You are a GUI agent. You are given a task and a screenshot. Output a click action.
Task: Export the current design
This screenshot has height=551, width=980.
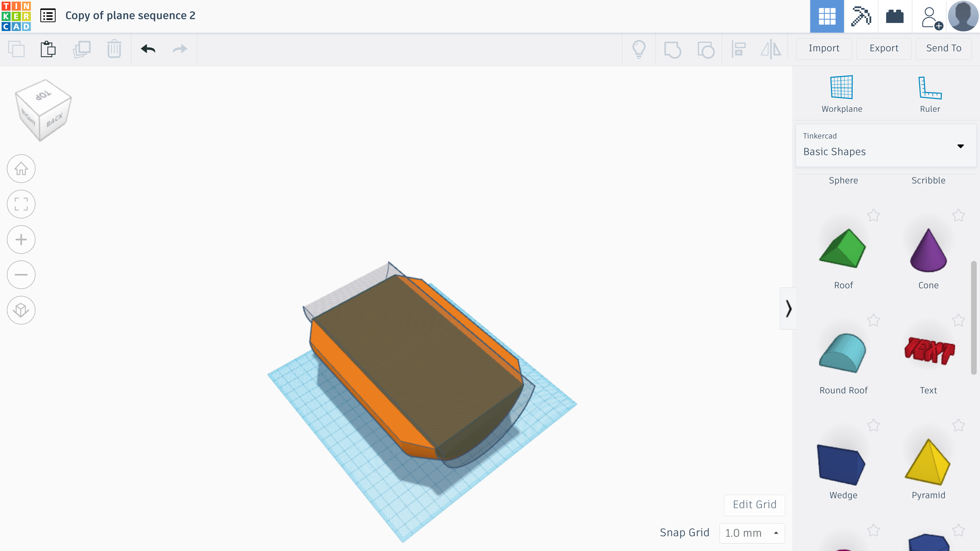coord(884,48)
